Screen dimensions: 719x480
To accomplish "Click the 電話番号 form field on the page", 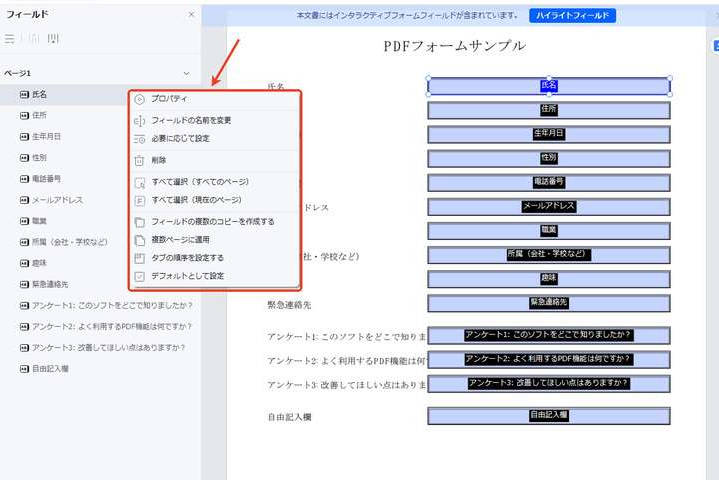I will 549,183.
